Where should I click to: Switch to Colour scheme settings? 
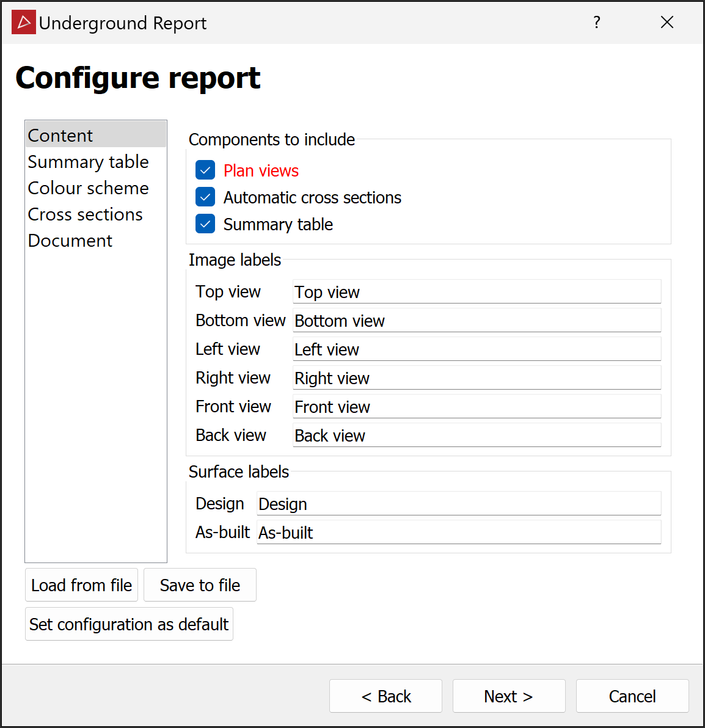88,188
